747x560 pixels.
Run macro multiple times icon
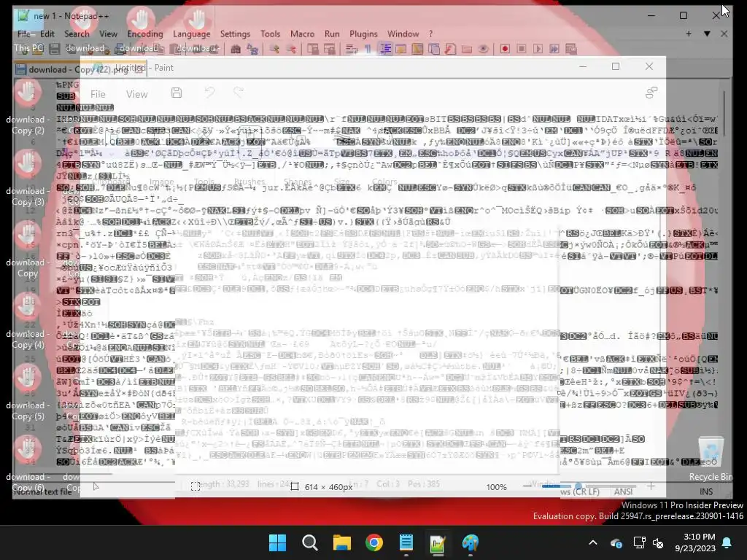[554, 49]
